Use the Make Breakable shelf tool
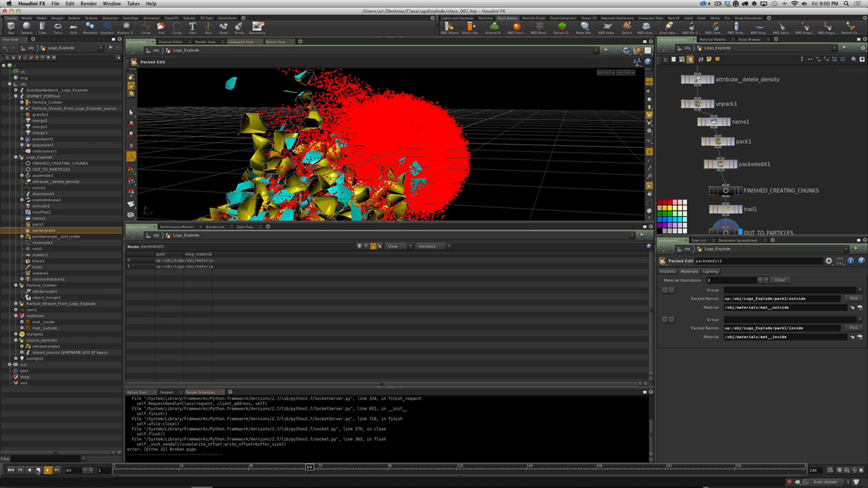This screenshot has height=488, width=868. [584, 28]
